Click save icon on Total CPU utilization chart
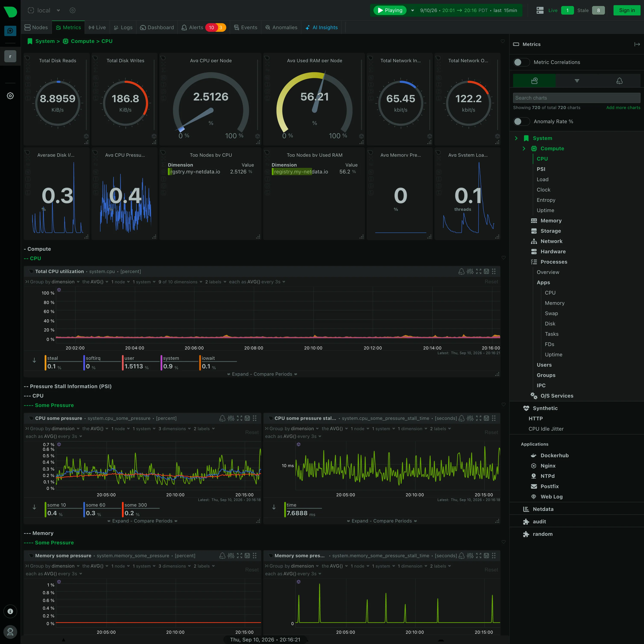Image resolution: width=644 pixels, height=644 pixels. click(486, 271)
